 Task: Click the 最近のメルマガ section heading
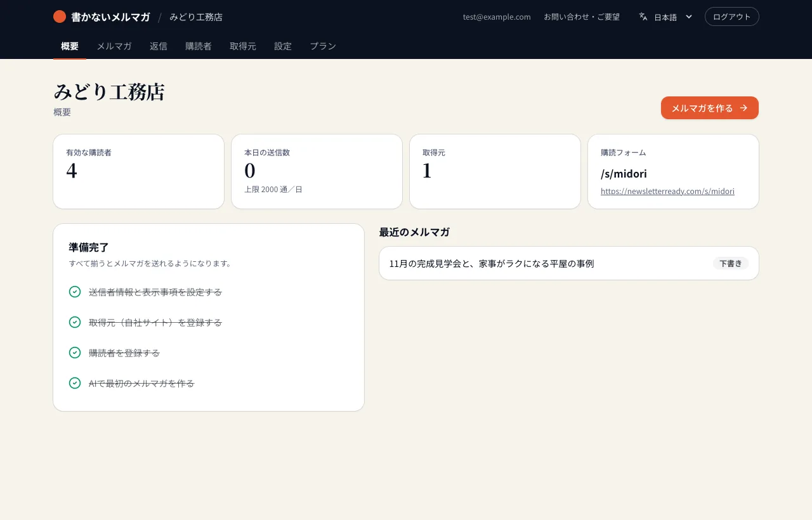(414, 232)
